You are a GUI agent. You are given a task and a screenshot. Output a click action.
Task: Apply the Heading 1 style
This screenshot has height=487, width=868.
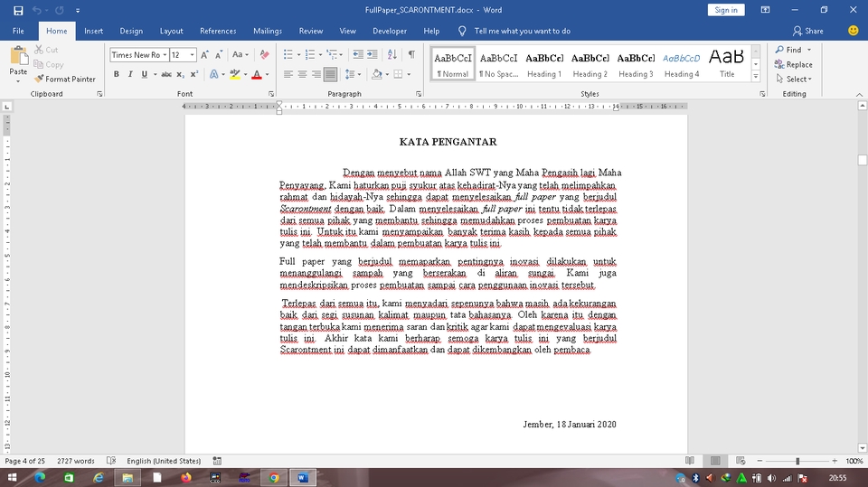(x=544, y=63)
